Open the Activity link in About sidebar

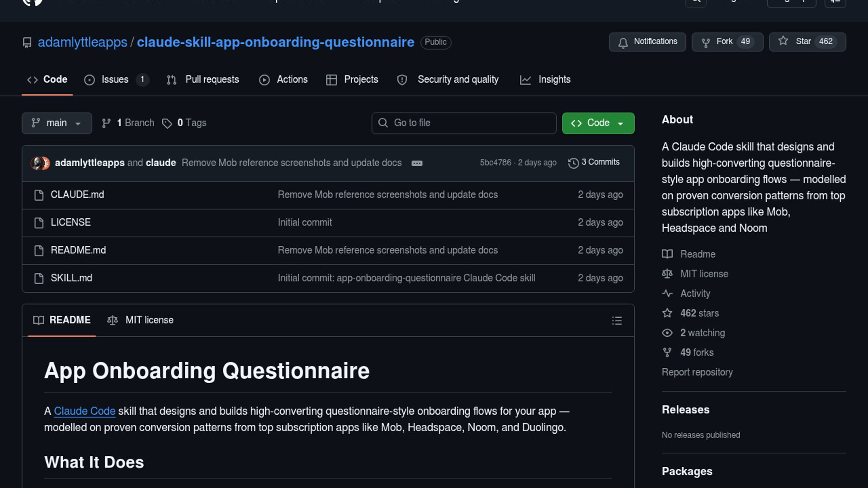(x=695, y=294)
